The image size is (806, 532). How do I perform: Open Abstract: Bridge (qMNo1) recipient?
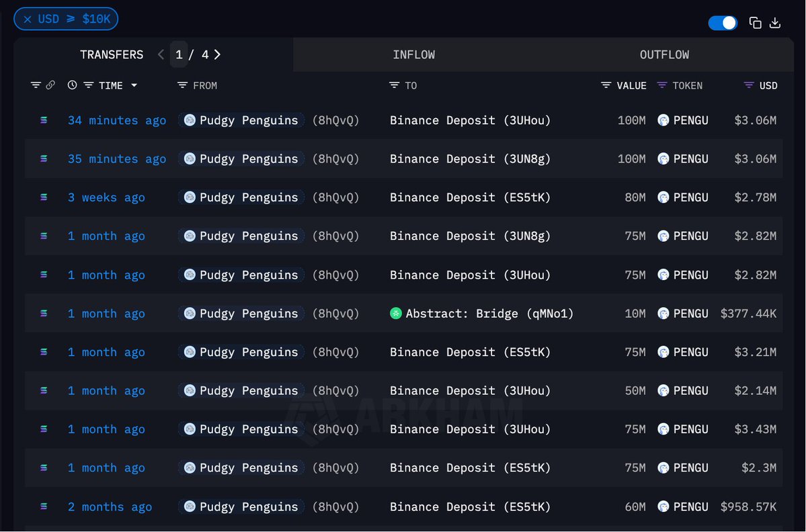489,313
